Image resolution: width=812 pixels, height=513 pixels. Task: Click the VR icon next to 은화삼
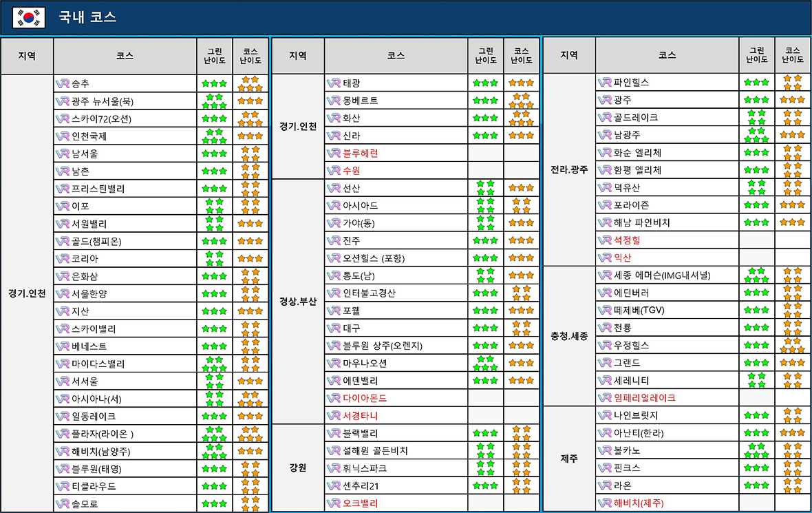[63, 276]
